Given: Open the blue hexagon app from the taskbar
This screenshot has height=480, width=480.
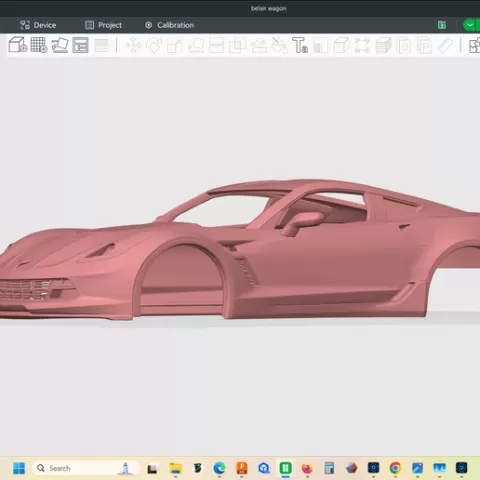Looking at the screenshot, I should 264,468.
